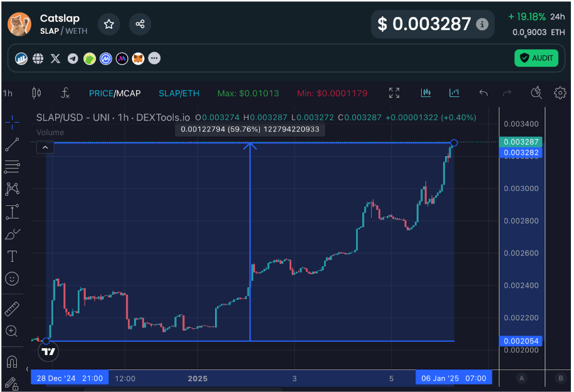Viewport: 574px width, 392px height.
Task: Collapse the chart legend with the chevron
Action: click(x=45, y=147)
